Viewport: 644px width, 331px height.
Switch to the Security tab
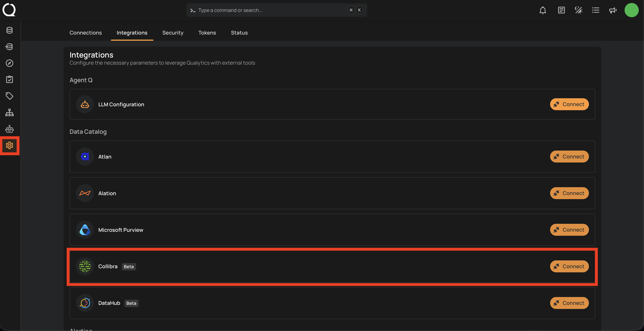pos(173,33)
